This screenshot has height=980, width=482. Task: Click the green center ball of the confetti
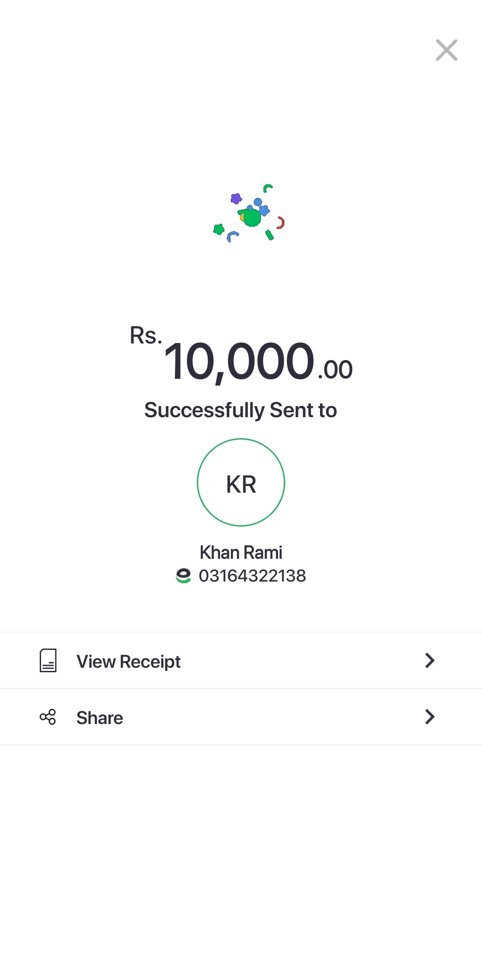click(252, 218)
